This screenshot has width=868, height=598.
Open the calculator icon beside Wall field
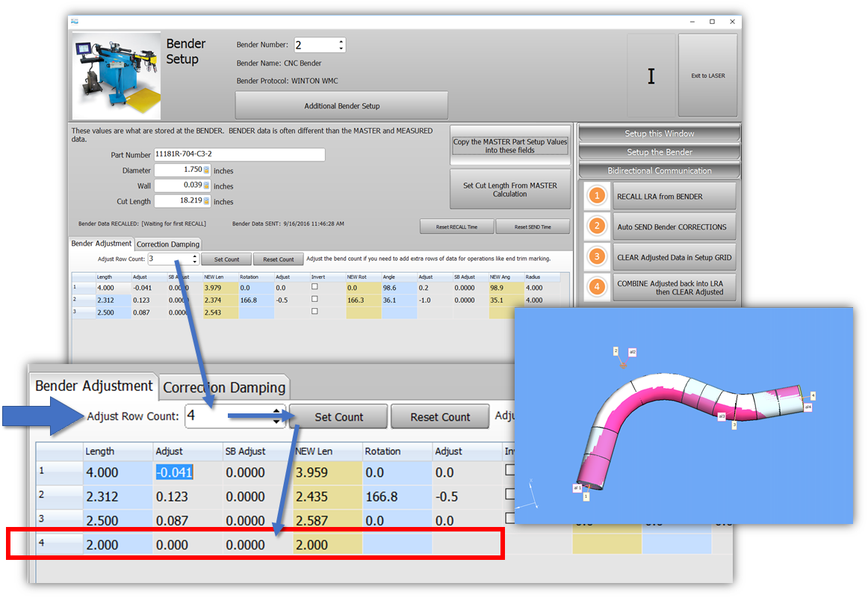[x=206, y=185]
